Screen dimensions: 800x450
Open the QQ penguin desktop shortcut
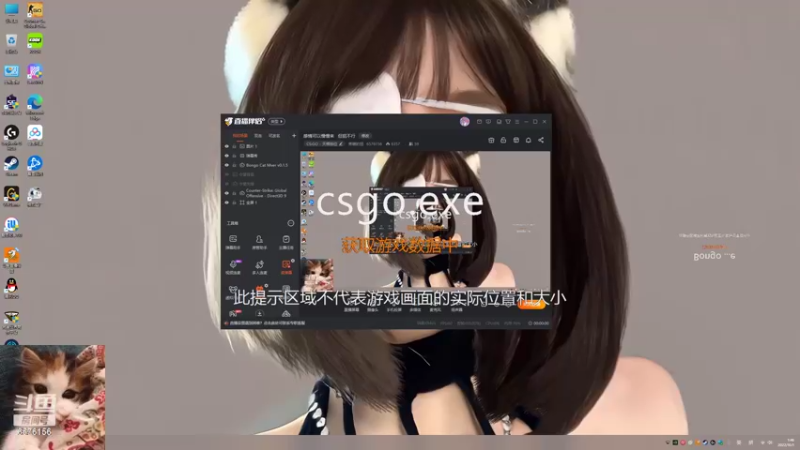coord(11,289)
